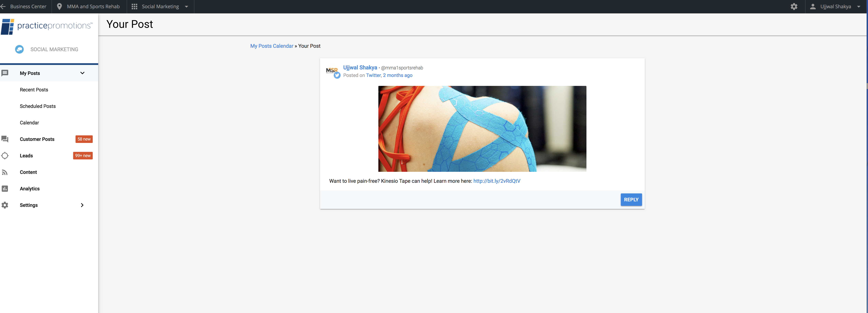
Task: Return to Business Center
Action: [28, 6]
